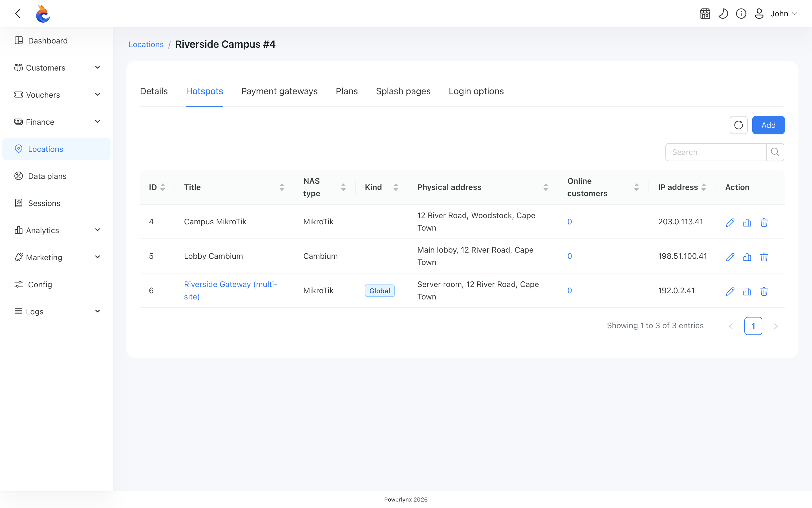Refresh the hotspots table
Screen dimensions: 812x508
click(x=738, y=125)
